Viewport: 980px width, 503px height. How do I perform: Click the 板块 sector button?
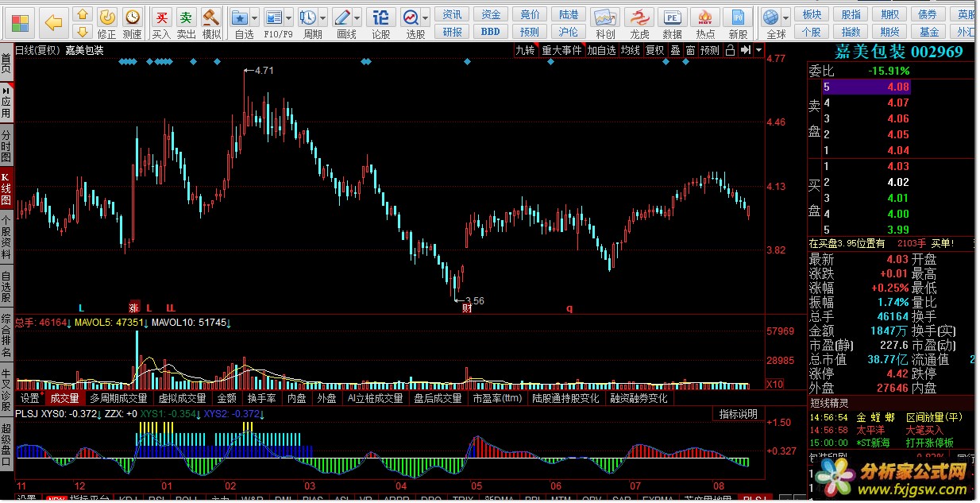pyautogui.click(x=812, y=14)
